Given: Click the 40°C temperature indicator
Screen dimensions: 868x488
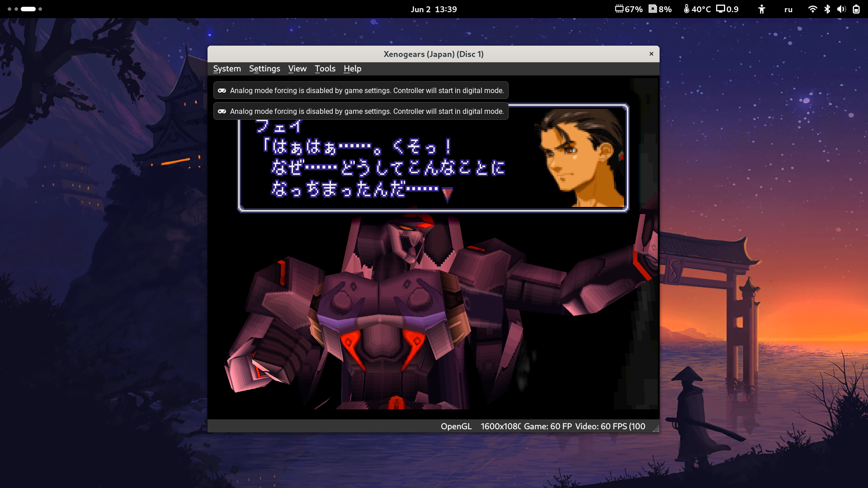Looking at the screenshot, I should [697, 9].
